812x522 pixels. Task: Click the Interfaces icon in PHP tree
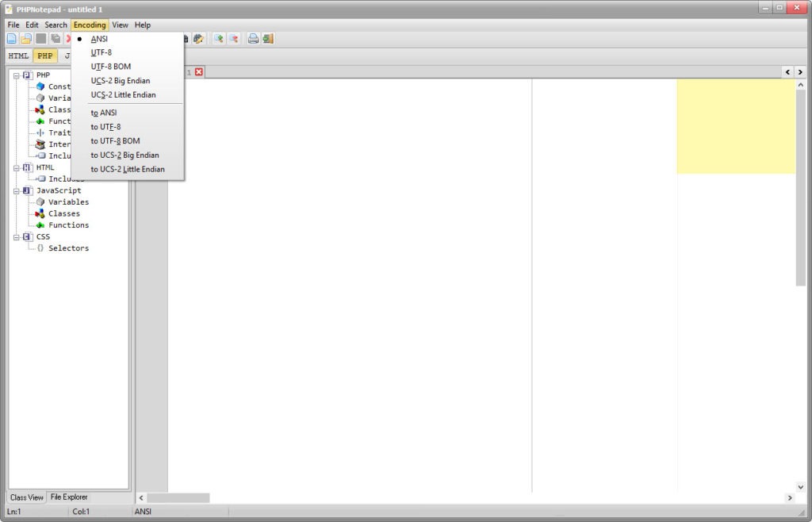[40, 144]
